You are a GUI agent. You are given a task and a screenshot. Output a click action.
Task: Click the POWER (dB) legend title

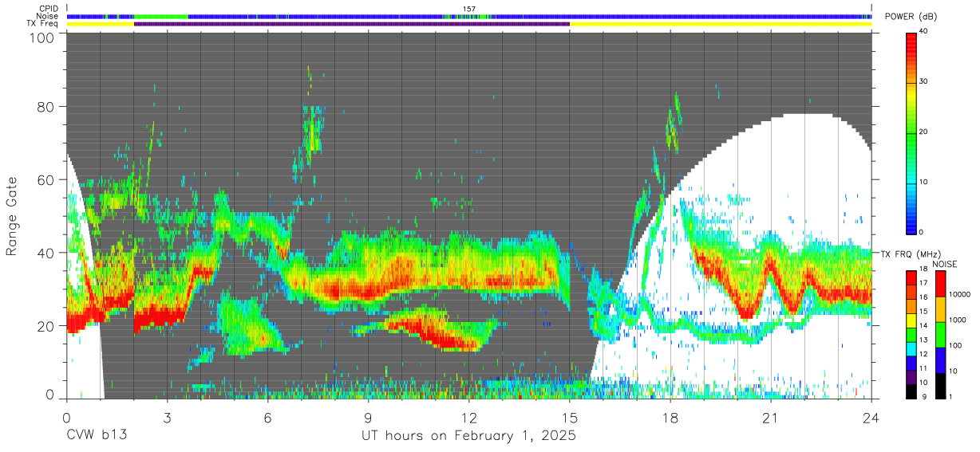(x=911, y=18)
